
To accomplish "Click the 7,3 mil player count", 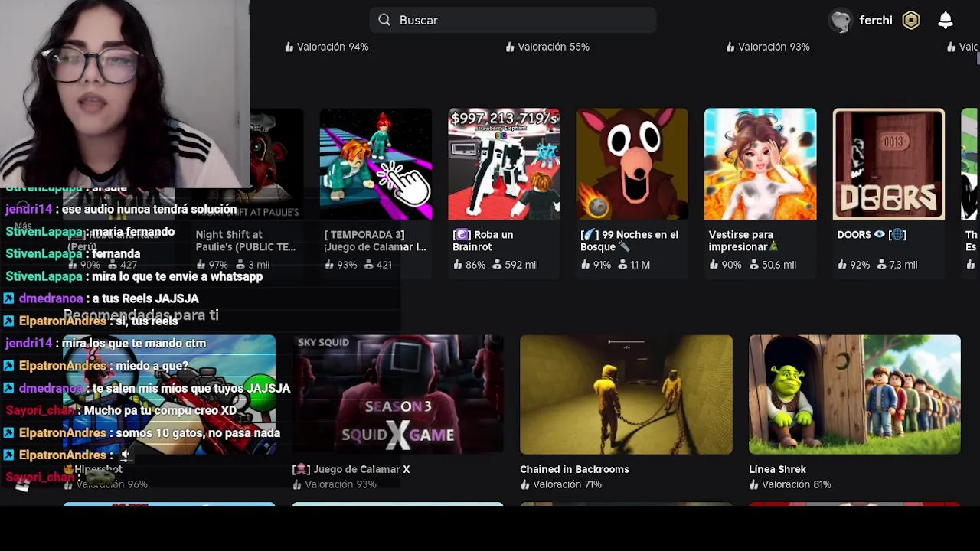I will coord(903,265).
